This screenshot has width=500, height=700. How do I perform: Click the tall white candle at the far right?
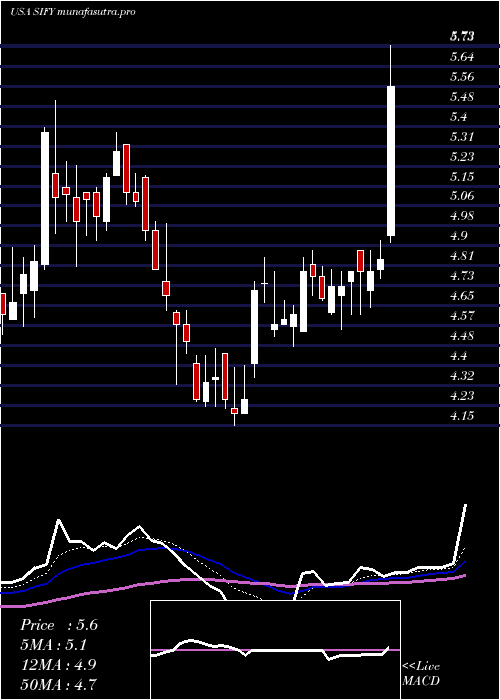pos(391,161)
